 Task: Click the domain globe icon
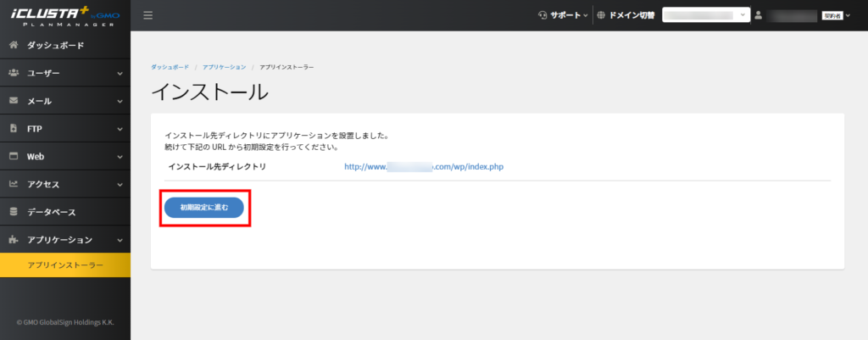601,15
